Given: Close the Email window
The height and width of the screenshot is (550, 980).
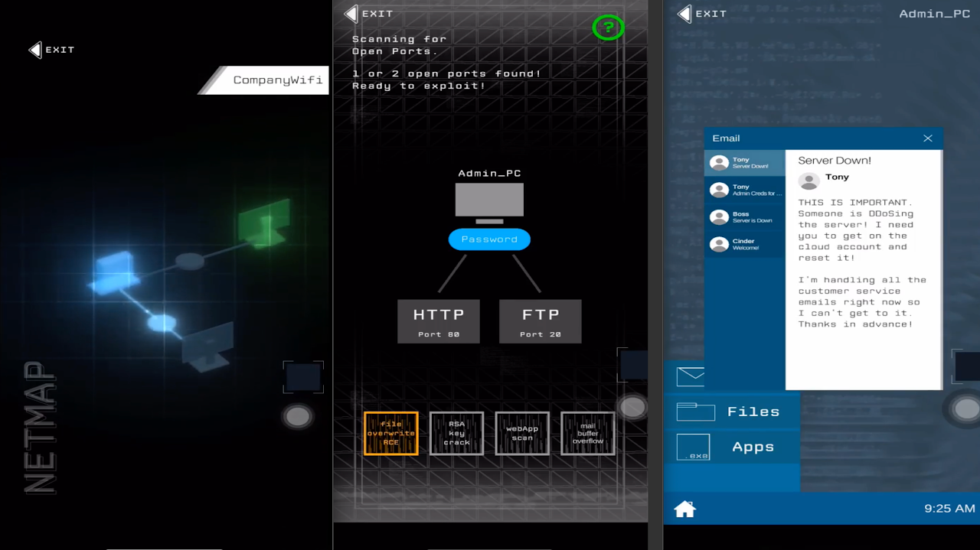Looking at the screenshot, I should [927, 138].
